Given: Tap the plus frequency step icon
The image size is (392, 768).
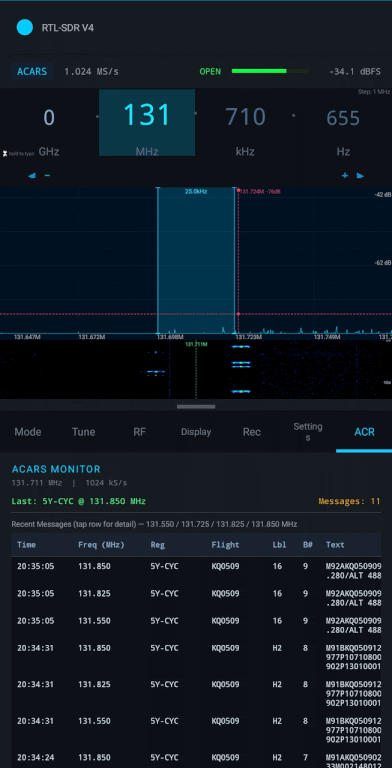Looking at the screenshot, I should [x=345, y=175].
